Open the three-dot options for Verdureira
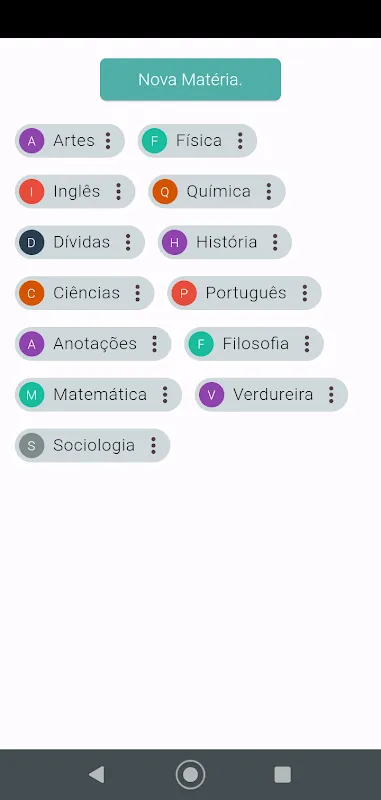Image resolution: width=381 pixels, height=800 pixels. (331, 394)
